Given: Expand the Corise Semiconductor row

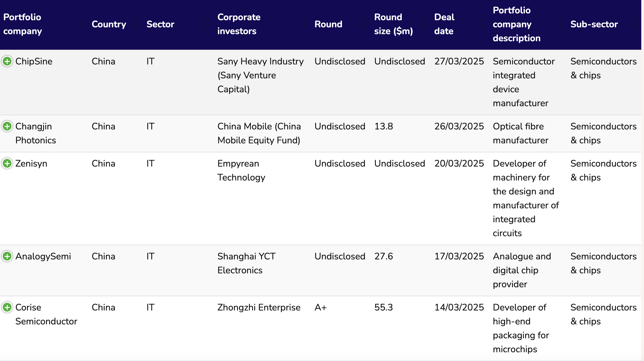Looking at the screenshot, I should pos(7,307).
